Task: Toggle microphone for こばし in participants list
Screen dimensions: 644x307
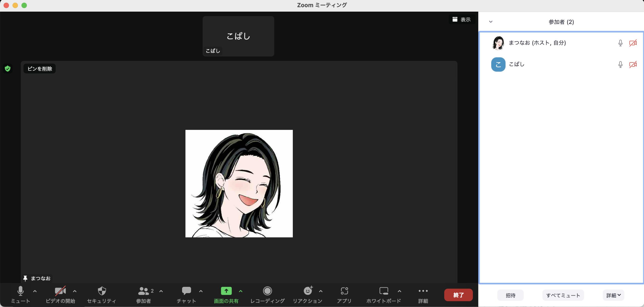Action: (620, 64)
